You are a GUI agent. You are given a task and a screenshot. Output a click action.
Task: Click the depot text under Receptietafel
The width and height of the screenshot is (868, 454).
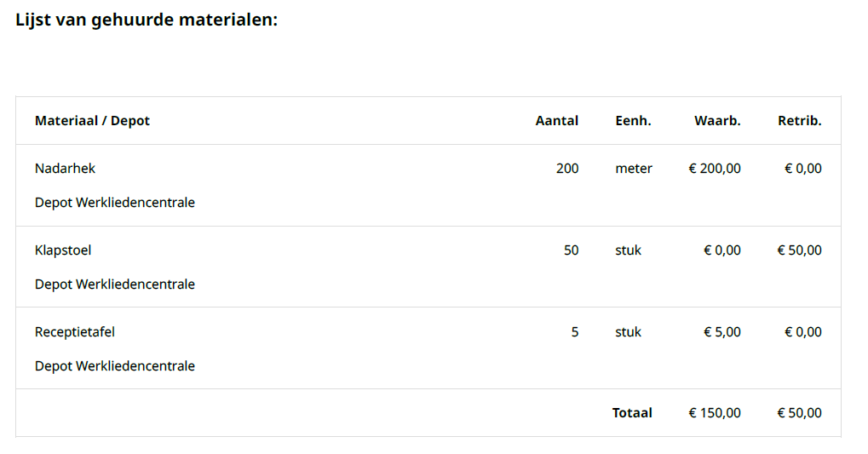pyautogui.click(x=115, y=366)
